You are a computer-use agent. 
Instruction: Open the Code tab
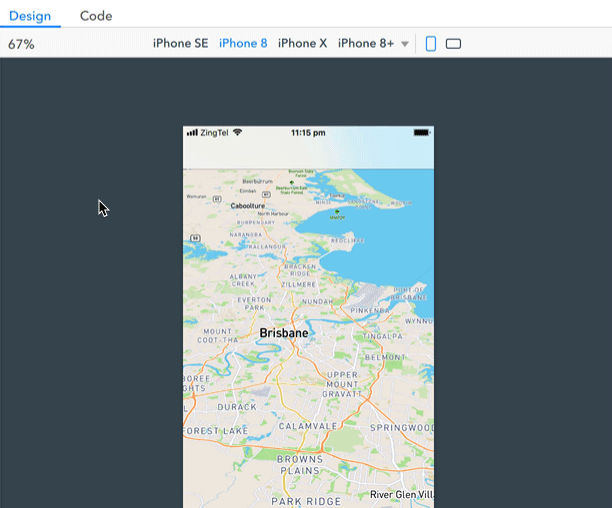coord(96,16)
